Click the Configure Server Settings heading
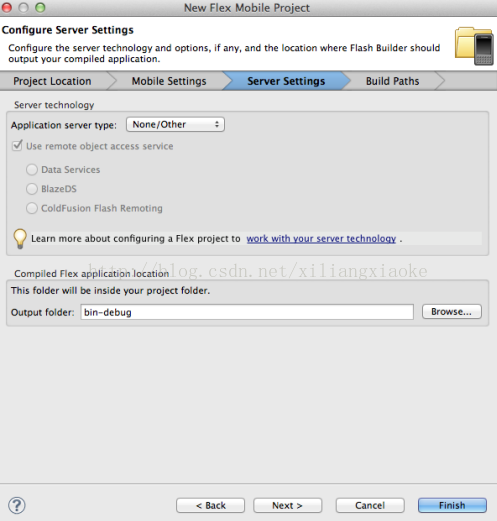Viewport: 497px width, 521px height. click(x=68, y=30)
